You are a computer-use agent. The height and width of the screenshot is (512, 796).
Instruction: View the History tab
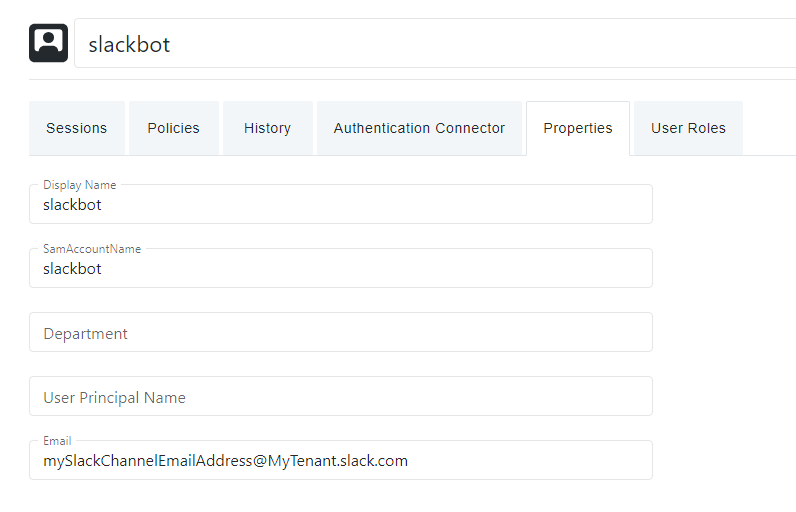pos(267,128)
